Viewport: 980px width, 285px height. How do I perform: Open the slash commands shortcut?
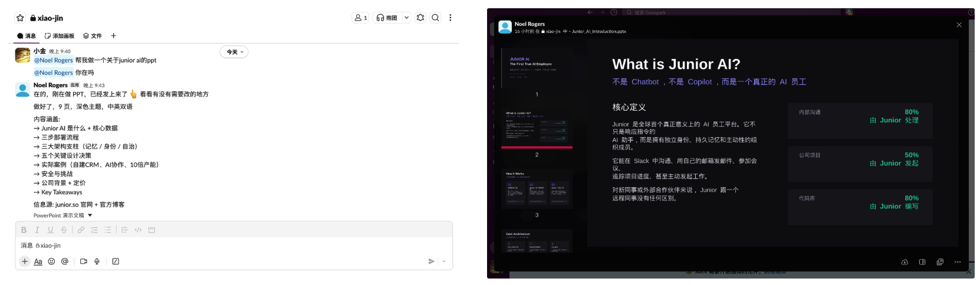(116, 261)
